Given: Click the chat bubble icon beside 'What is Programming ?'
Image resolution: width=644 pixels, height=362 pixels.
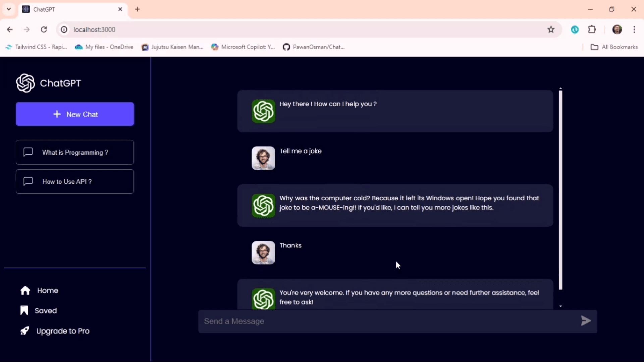Looking at the screenshot, I should 28,152.
